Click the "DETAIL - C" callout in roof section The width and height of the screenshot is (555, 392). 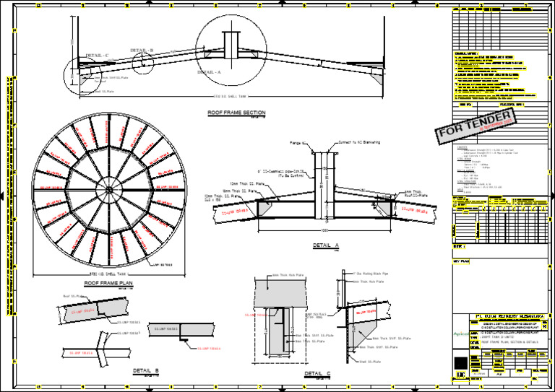97,56
